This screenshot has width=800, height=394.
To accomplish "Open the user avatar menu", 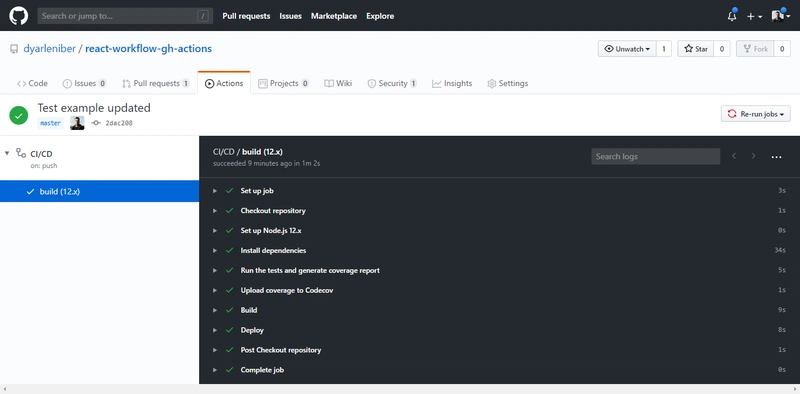I will point(781,16).
